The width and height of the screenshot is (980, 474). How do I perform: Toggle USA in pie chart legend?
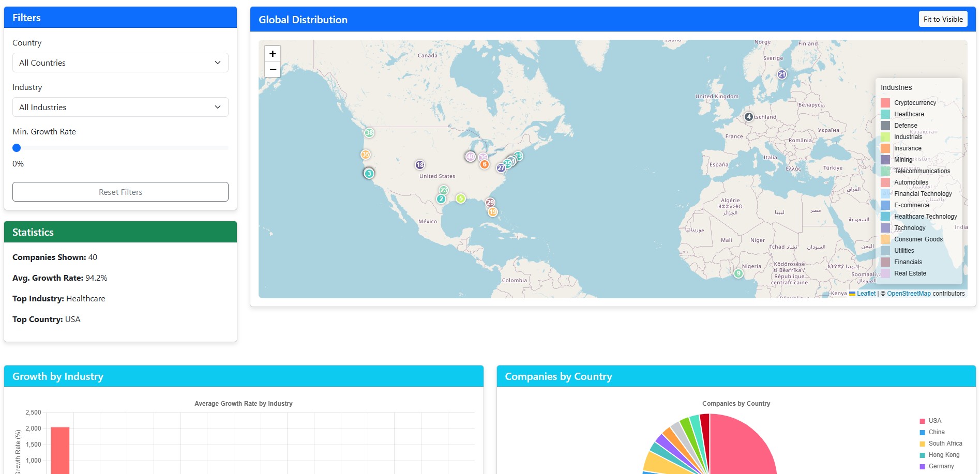[x=930, y=421]
